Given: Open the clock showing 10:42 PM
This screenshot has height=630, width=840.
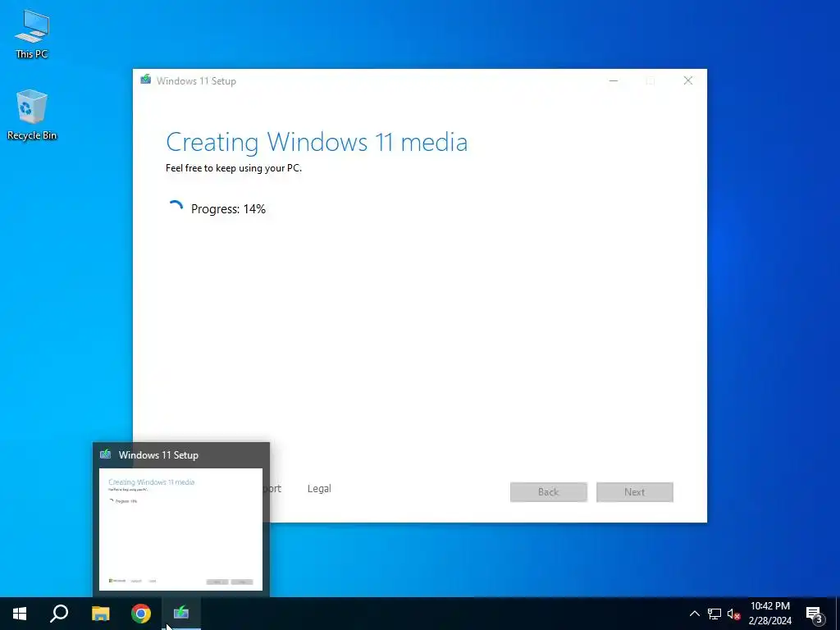Looking at the screenshot, I should tap(769, 614).
